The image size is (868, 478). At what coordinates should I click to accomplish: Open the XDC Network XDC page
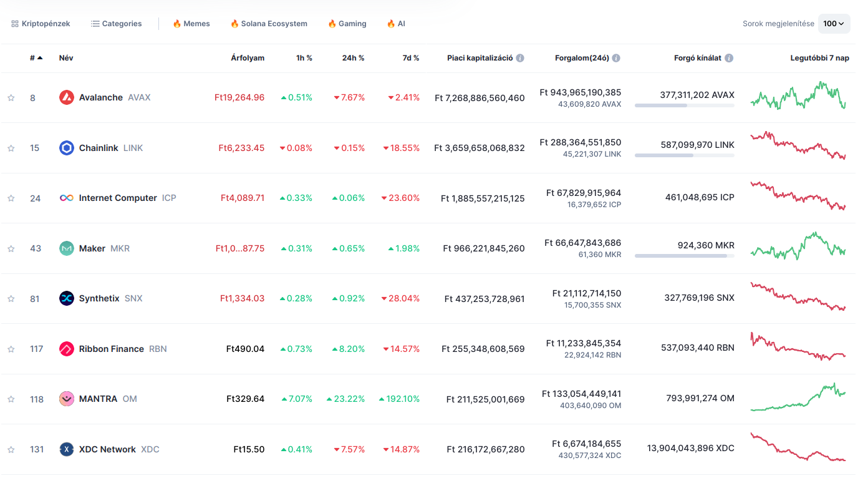tap(119, 449)
